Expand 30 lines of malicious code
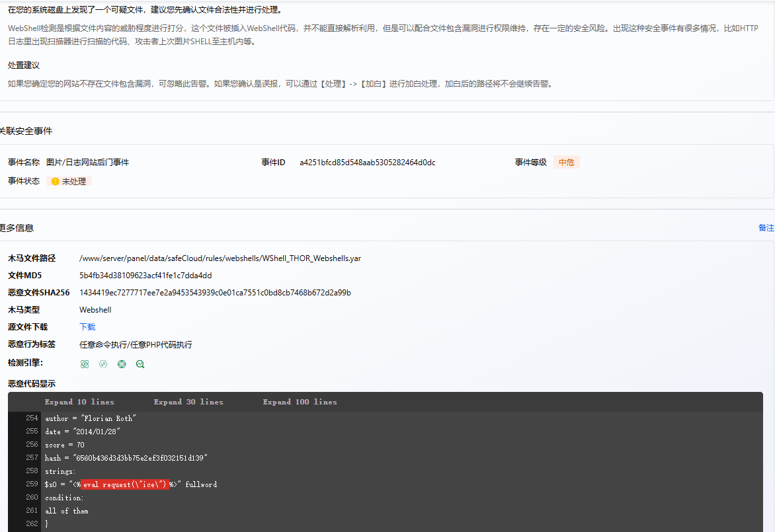The image size is (775, 532). click(188, 402)
